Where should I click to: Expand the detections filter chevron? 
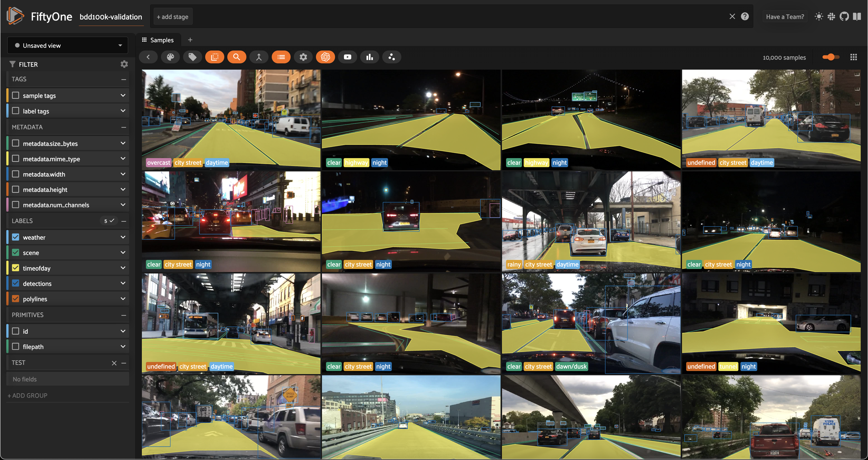coord(123,283)
